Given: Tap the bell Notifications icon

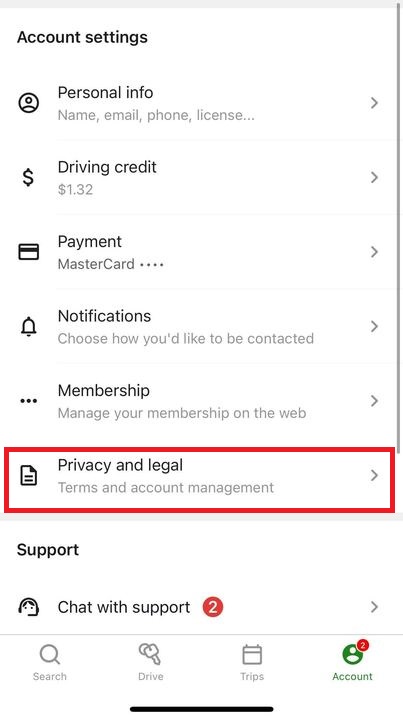Looking at the screenshot, I should (x=28, y=326).
